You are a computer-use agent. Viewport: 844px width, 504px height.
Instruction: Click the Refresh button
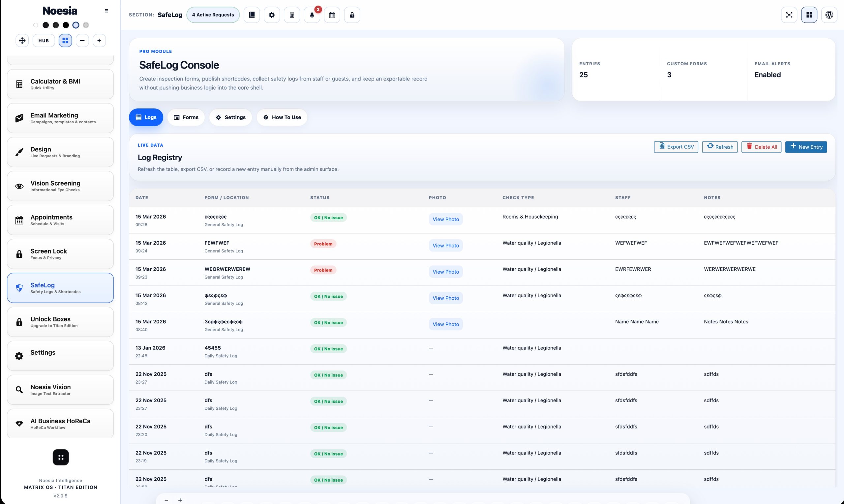coord(720,147)
